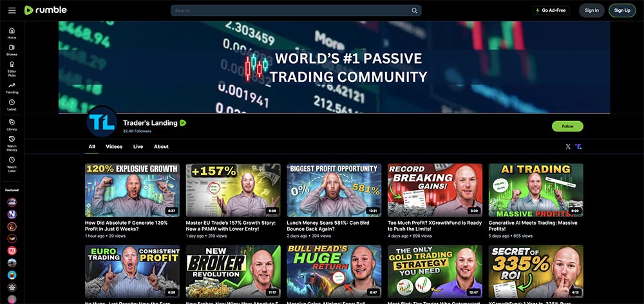Click the 32.4K Followers text
644x304 pixels.
(x=137, y=131)
